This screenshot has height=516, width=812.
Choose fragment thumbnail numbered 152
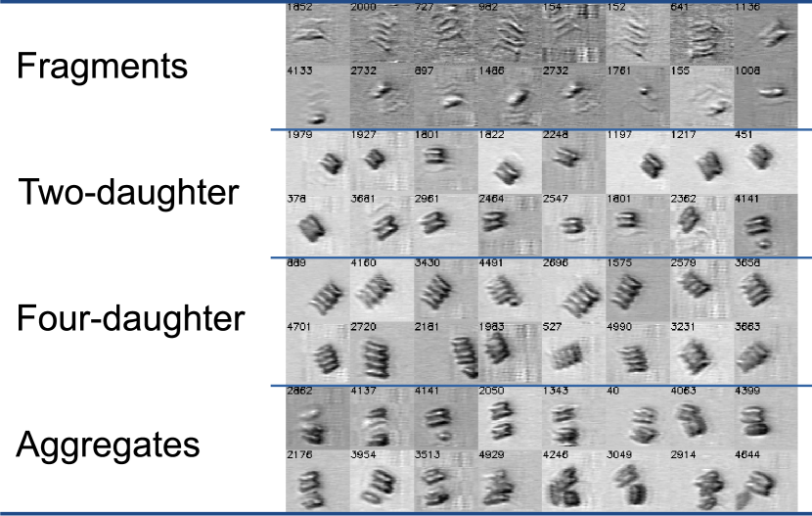[638, 33]
